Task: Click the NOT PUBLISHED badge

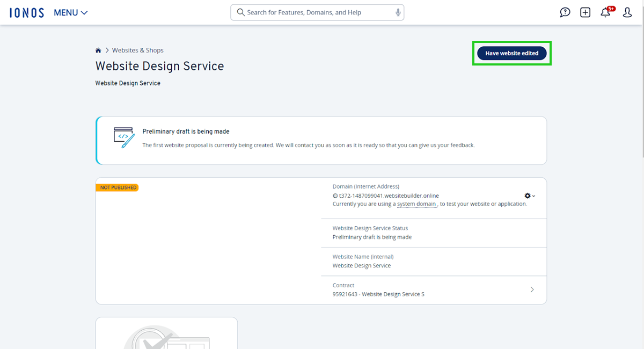Action: click(118, 187)
